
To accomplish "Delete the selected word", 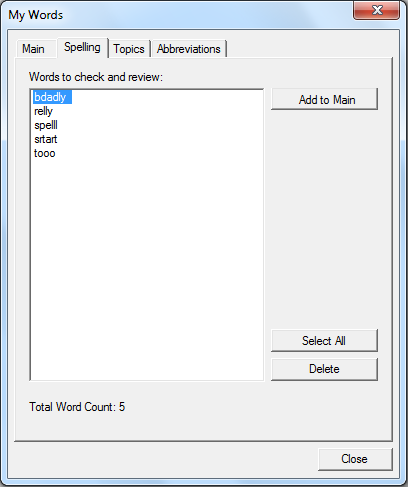I will point(324,369).
